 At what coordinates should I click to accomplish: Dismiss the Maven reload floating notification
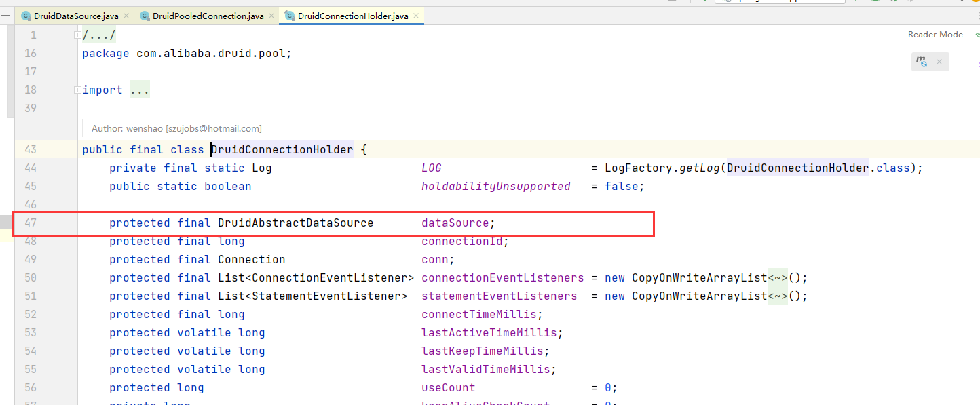(x=939, y=62)
